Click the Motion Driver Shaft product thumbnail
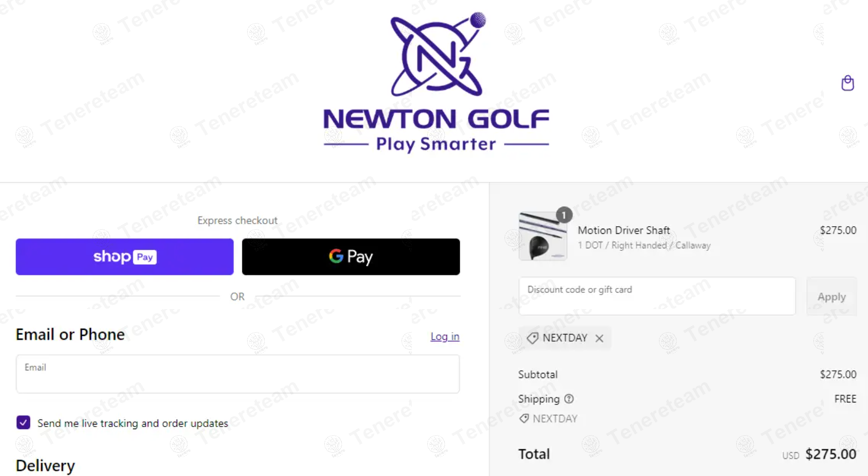Viewport: 868px width, 476px height. coord(543,236)
